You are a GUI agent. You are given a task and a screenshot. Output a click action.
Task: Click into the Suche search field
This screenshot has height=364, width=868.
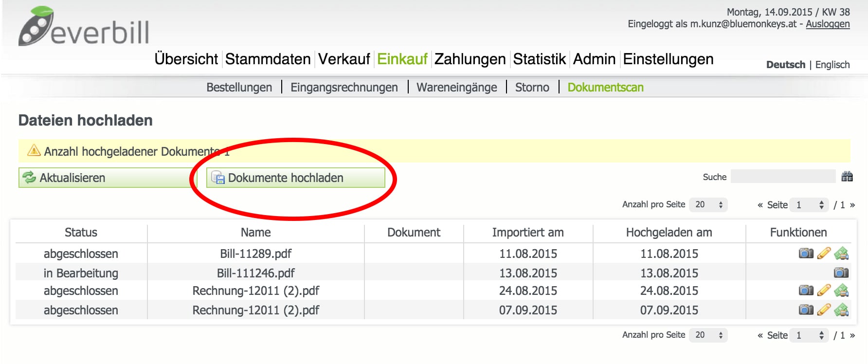[x=783, y=177]
